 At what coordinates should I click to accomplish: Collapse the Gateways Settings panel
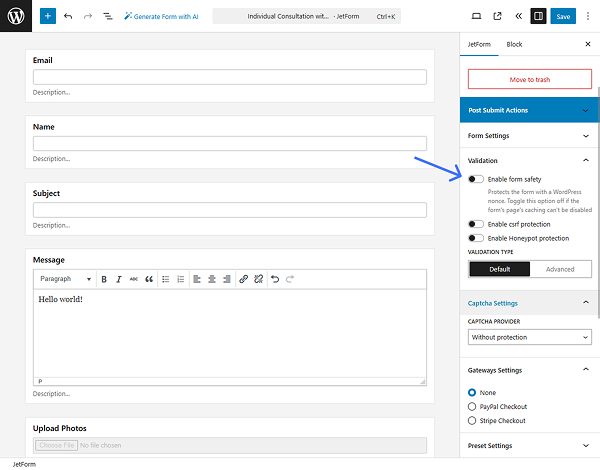[530, 370]
